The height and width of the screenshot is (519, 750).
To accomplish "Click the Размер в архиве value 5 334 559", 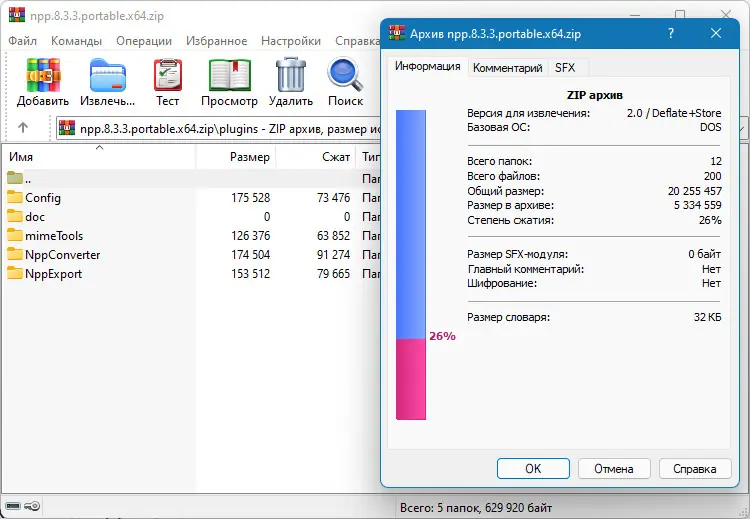I will tap(697, 205).
